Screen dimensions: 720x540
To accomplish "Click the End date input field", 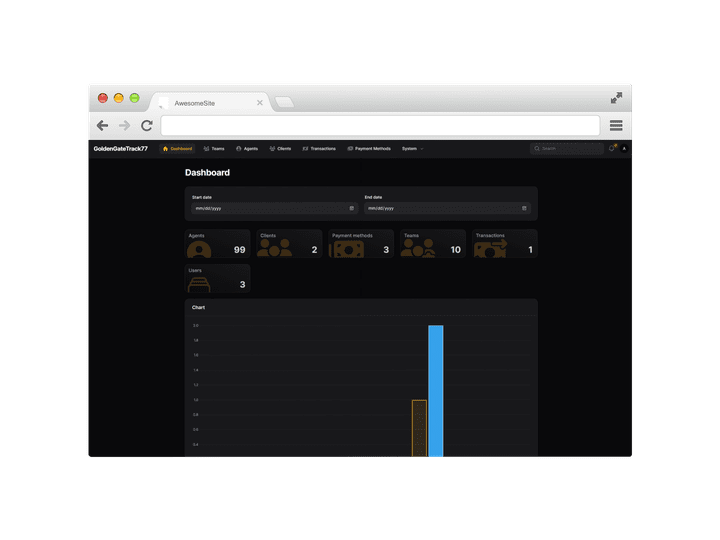I will tap(447, 208).
